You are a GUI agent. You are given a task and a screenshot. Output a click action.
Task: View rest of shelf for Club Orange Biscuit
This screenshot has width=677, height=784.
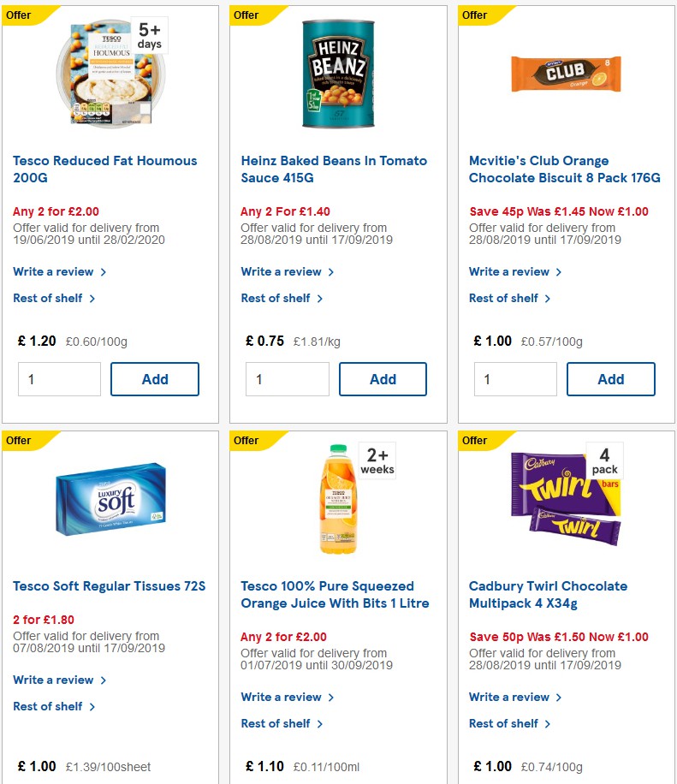504,298
